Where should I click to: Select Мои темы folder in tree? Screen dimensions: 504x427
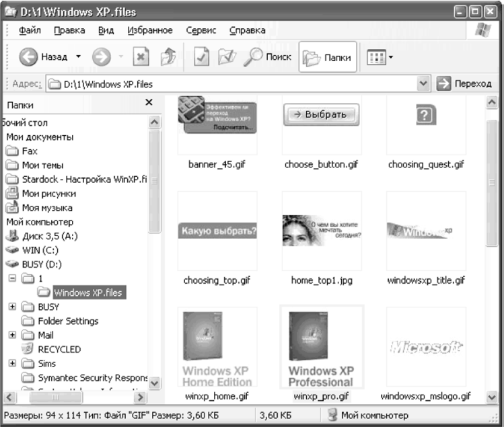tap(34, 165)
